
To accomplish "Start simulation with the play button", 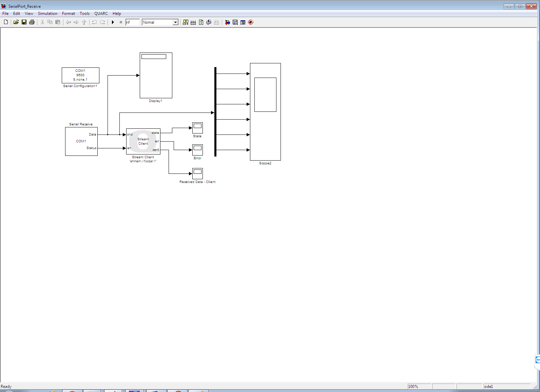I will [x=113, y=22].
